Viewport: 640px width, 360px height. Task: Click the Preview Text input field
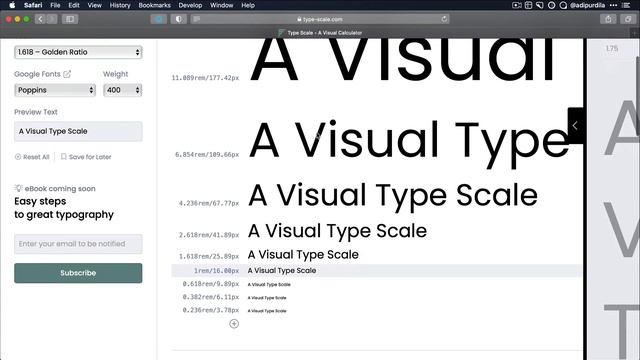pyautogui.click(x=78, y=131)
